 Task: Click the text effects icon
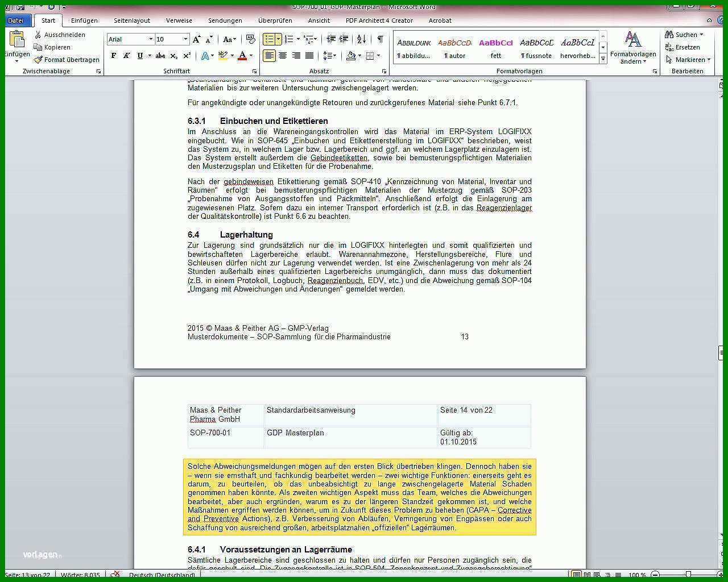tap(205, 56)
